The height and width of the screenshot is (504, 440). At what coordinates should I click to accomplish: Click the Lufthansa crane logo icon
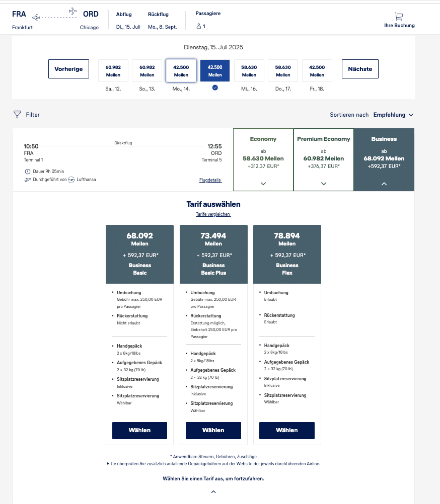[x=71, y=180]
